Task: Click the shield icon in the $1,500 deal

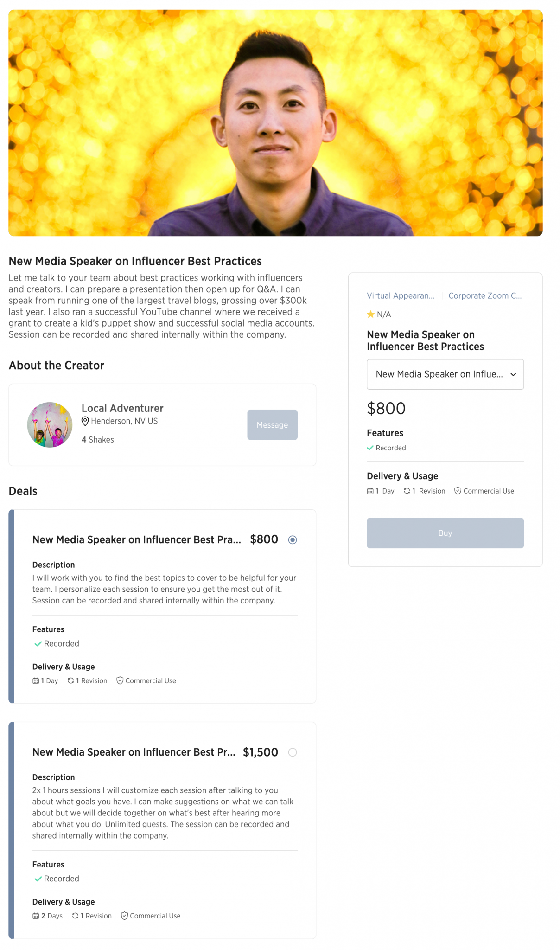Action: 124,916
